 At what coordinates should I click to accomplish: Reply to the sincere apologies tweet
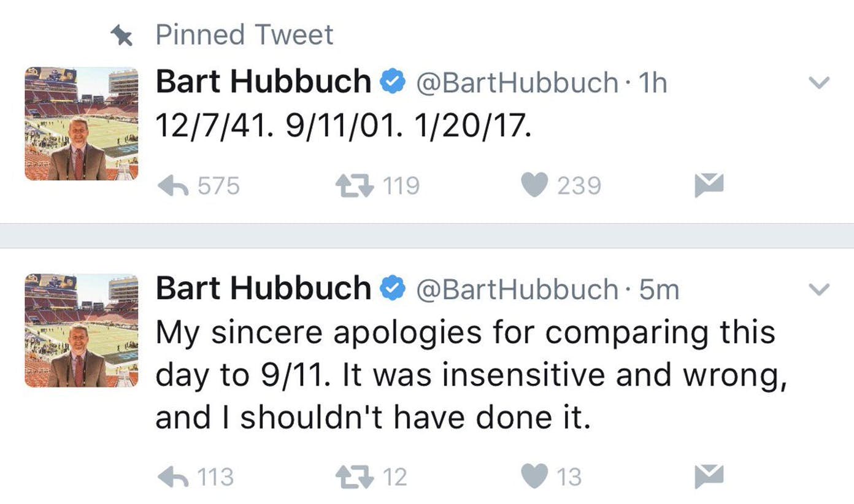pyautogui.click(x=173, y=477)
